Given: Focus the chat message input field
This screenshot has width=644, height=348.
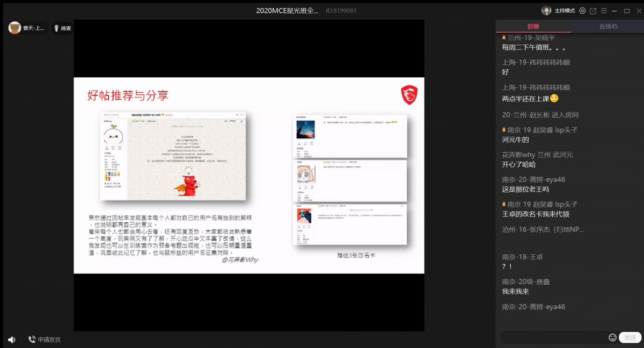Looking at the screenshot, I should coord(554,337).
